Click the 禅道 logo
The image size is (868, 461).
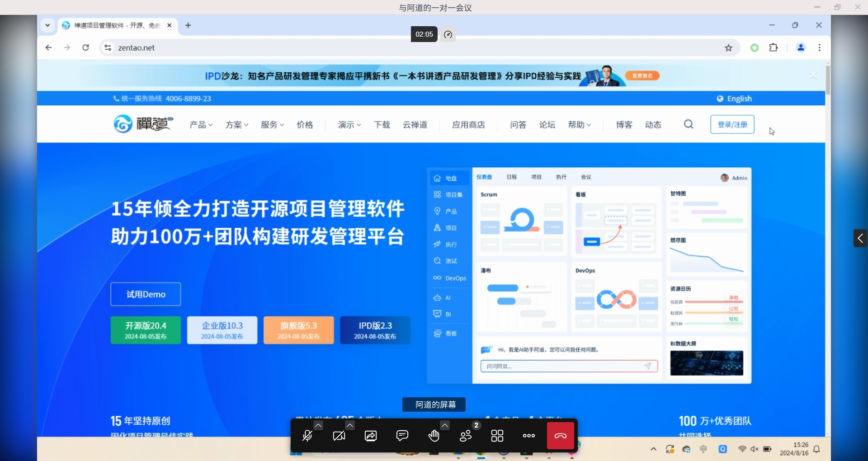tap(143, 124)
